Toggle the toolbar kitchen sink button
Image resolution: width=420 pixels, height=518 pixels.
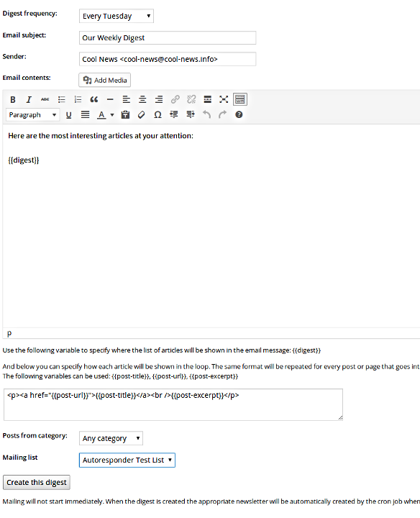tap(240, 99)
